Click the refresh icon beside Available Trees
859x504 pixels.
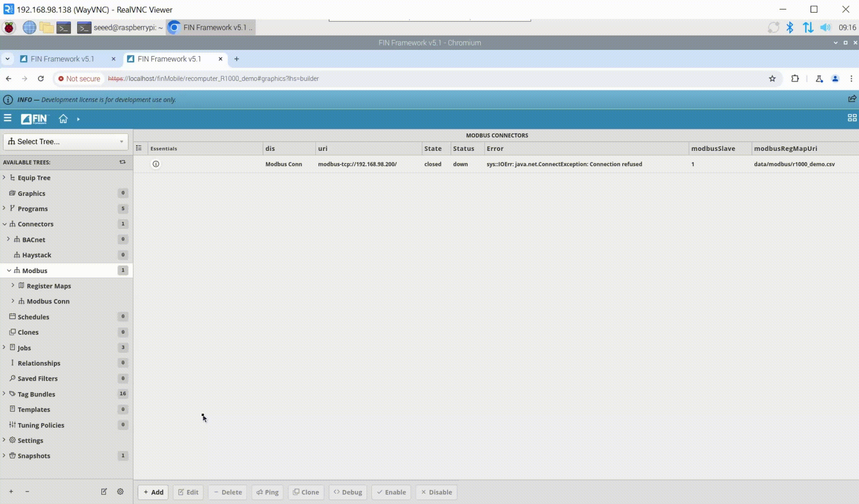122,162
